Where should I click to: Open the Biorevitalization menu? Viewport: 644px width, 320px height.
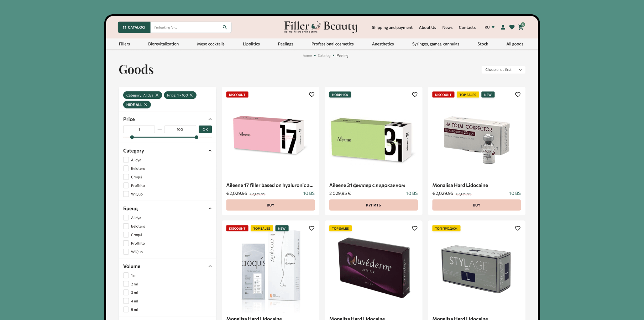click(x=163, y=44)
